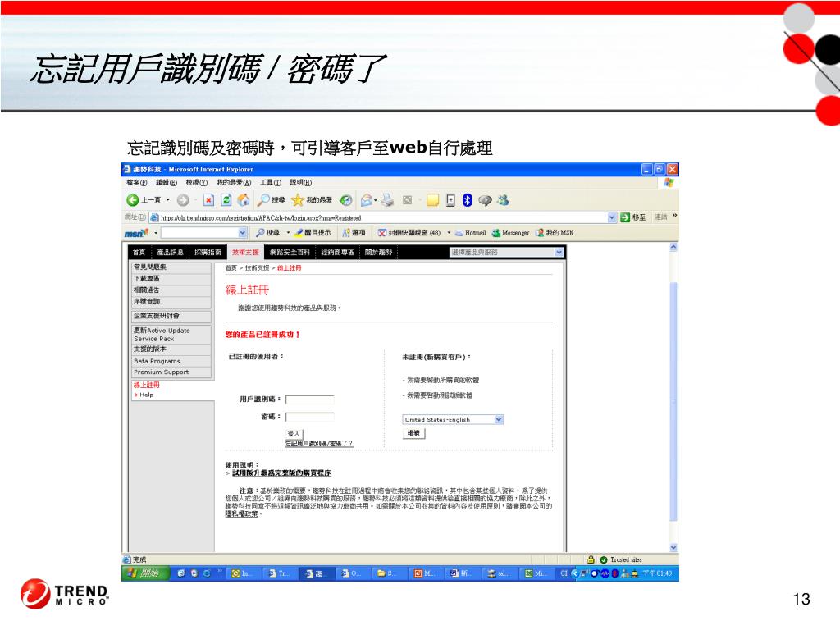
Task: Open the 選擇產品與服務 dropdown
Action: click(x=506, y=252)
